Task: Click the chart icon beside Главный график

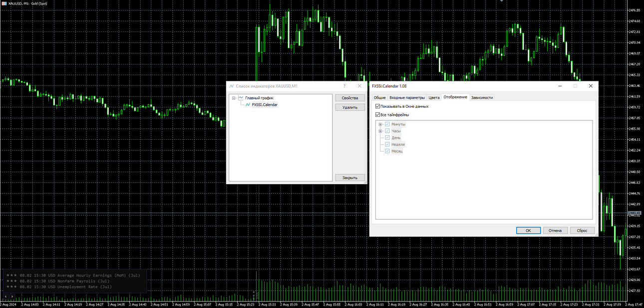Action: (x=241, y=98)
